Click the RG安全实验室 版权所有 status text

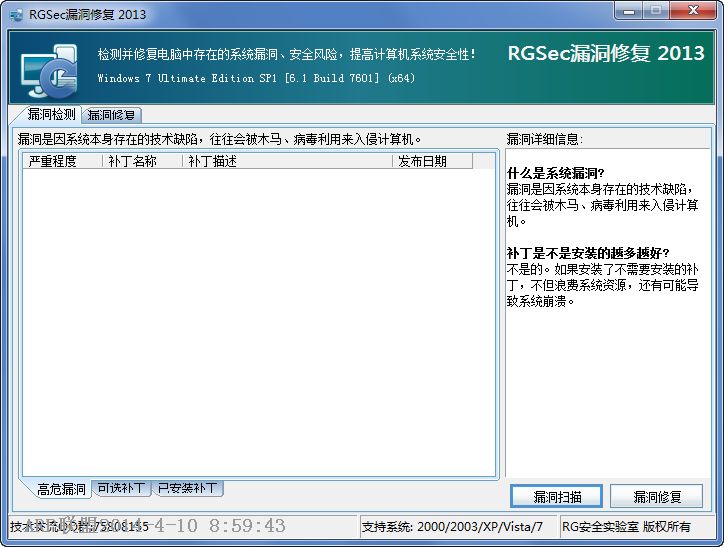[626, 527]
